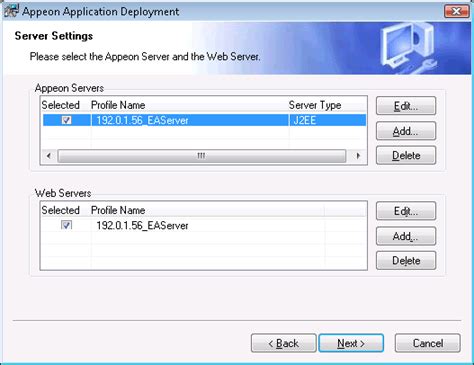Click Edit button for Web Servers
Image resolution: width=474 pixels, height=365 pixels.
[406, 211]
